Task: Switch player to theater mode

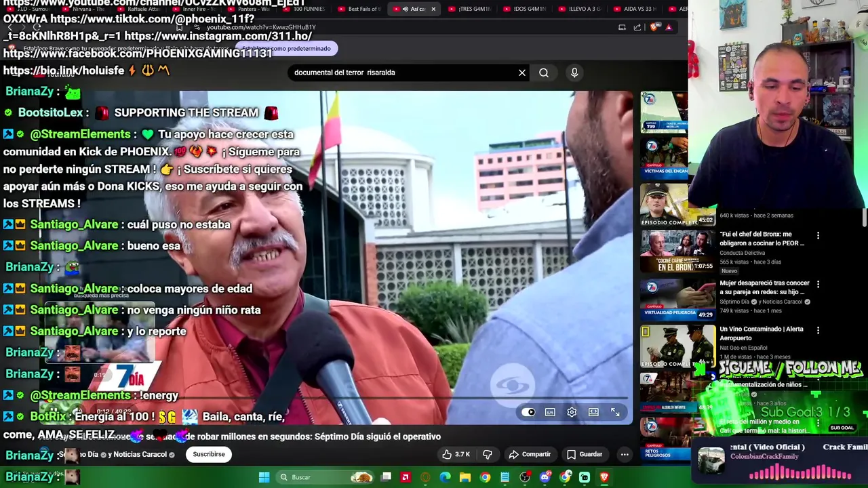Action: 593,412
